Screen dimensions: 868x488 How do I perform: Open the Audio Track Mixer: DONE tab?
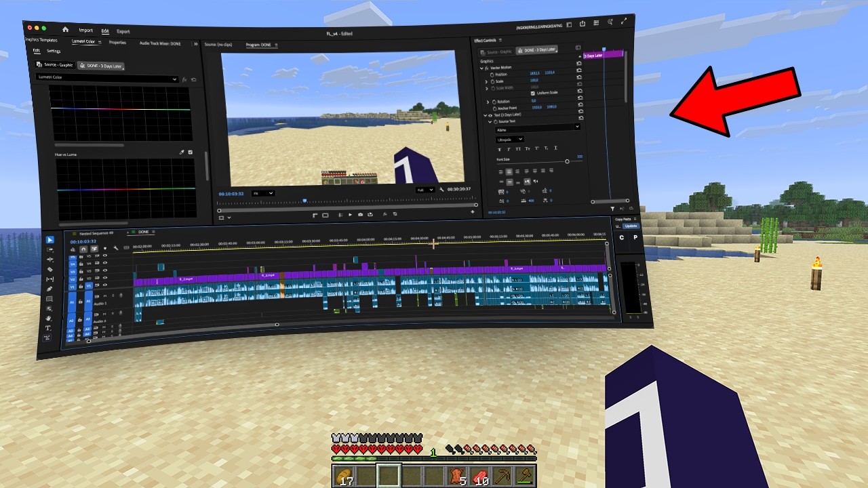(x=160, y=43)
